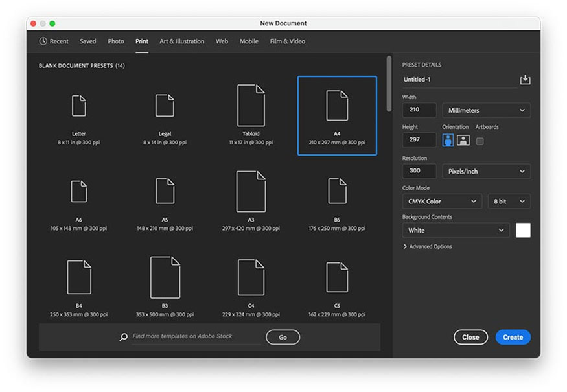
Task: Click the 'BLANK DOCUMENT PRESETS (14)' heading
Action: pos(82,66)
